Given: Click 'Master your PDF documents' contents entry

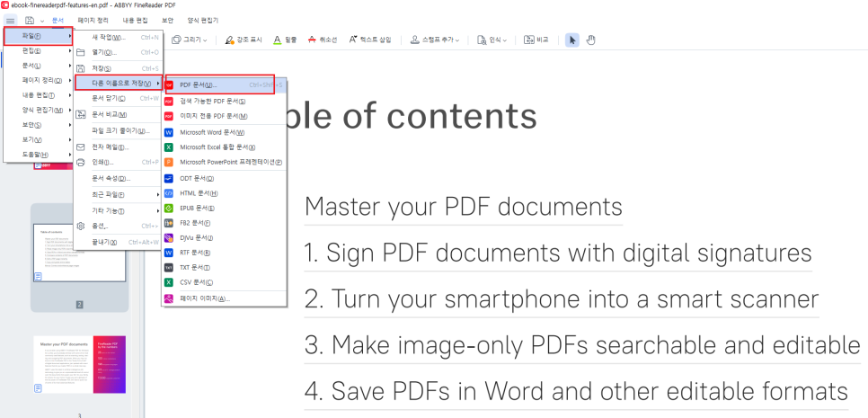Looking at the screenshot, I should [x=464, y=207].
